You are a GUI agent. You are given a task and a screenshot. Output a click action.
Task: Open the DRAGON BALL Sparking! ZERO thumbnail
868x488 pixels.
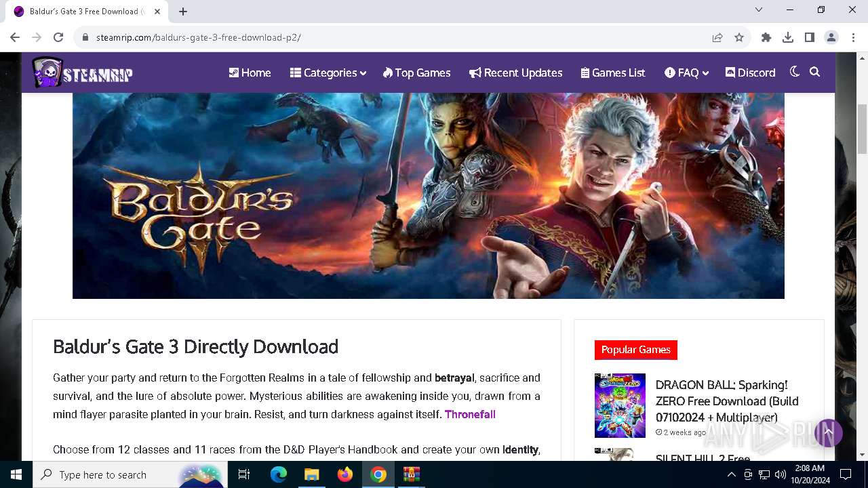(620, 406)
